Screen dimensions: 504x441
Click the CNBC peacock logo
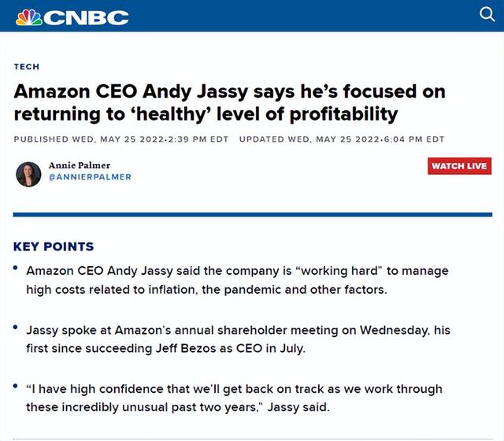28,17
